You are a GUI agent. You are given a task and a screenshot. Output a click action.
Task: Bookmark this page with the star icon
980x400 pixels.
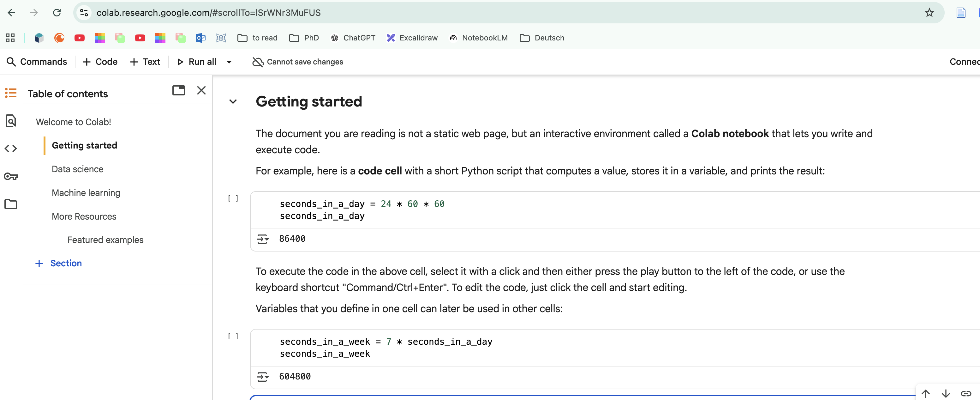click(929, 13)
